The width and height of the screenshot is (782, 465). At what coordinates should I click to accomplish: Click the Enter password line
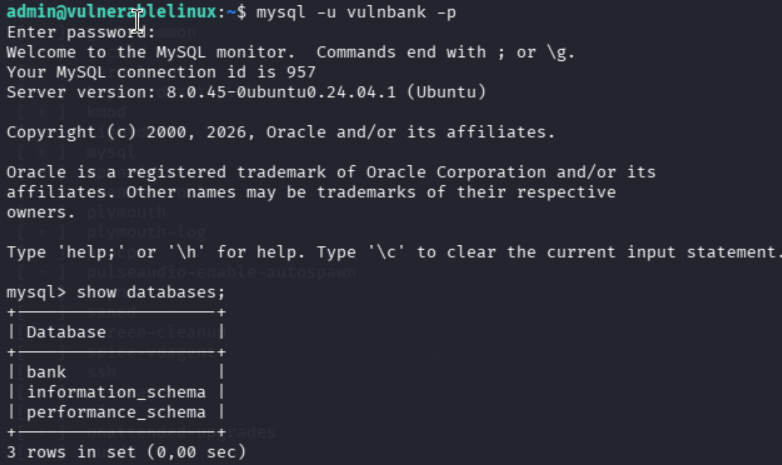click(81, 32)
